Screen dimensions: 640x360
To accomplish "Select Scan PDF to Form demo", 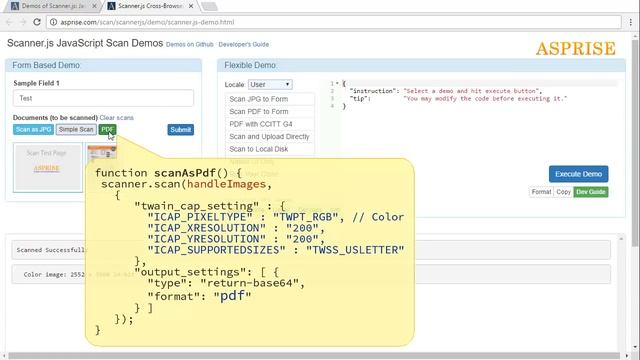I will pyautogui.click(x=269, y=111).
